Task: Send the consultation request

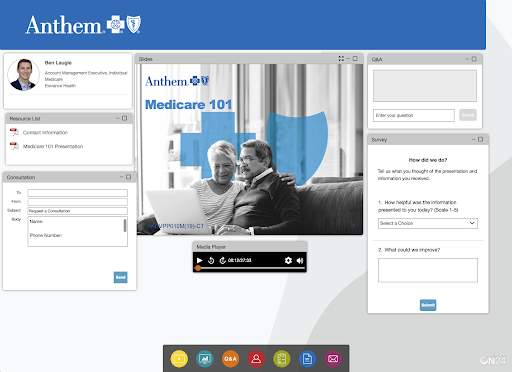Action: click(120, 277)
